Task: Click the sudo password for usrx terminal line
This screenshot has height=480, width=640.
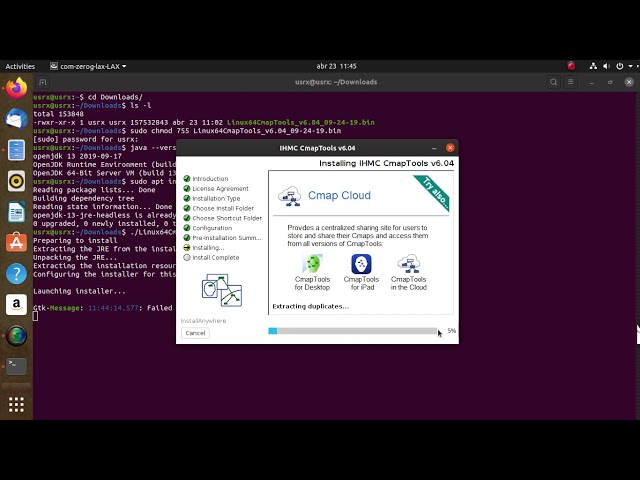Action: click(x=86, y=139)
